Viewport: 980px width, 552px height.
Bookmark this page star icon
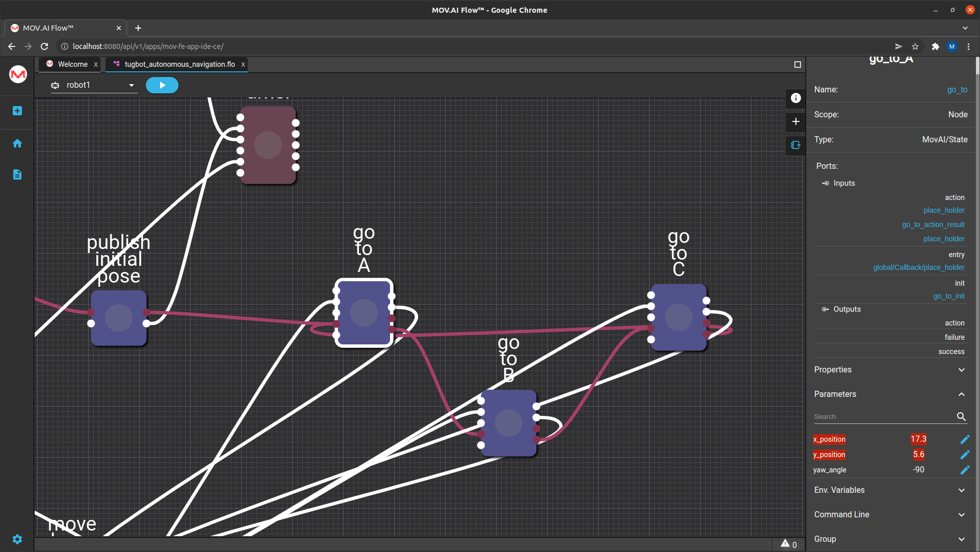(x=915, y=46)
